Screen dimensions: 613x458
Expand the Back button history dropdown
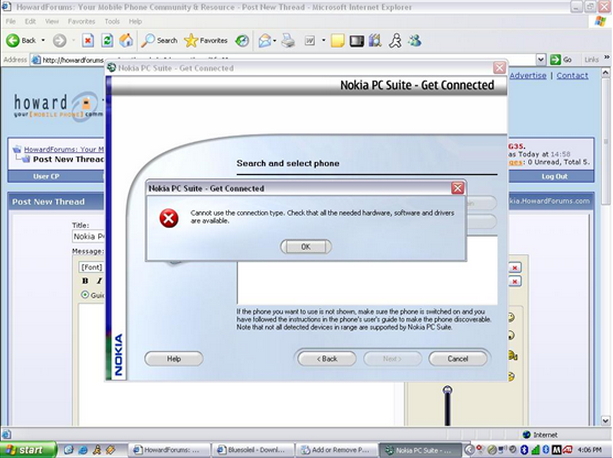pos(42,40)
